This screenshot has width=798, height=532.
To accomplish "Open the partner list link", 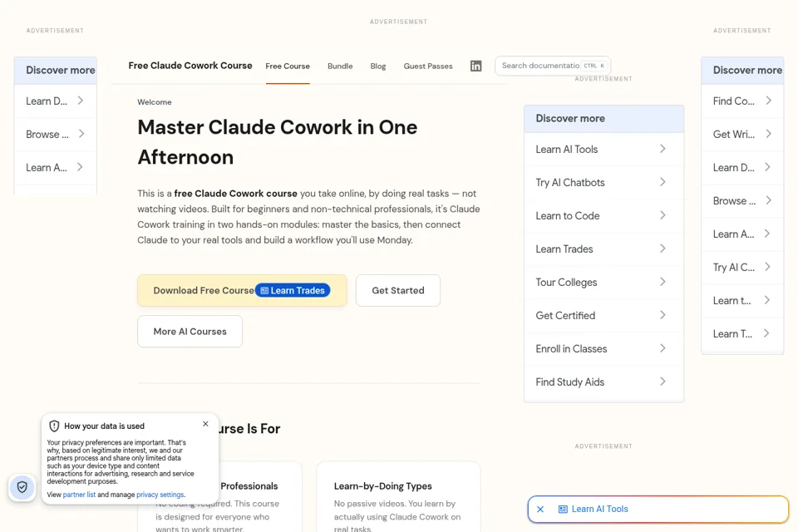I will (79, 495).
